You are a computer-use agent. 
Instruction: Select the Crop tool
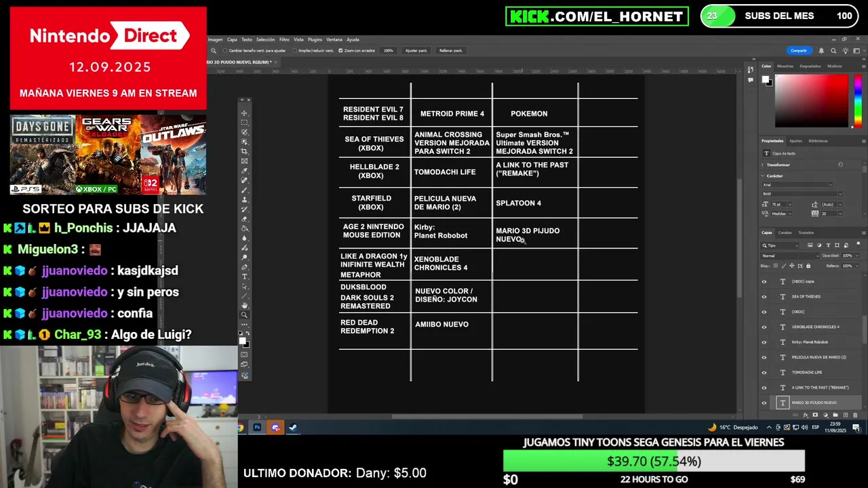click(x=245, y=152)
